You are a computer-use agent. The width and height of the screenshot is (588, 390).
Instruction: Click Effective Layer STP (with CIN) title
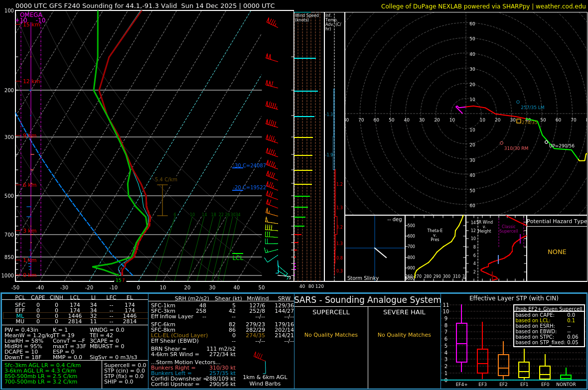(514, 298)
